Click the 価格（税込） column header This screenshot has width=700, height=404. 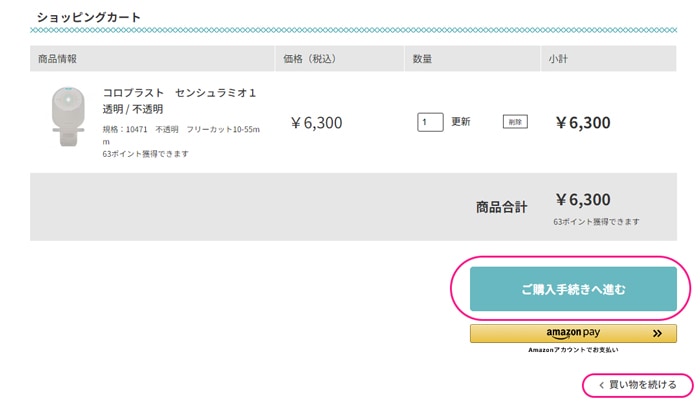point(313,60)
